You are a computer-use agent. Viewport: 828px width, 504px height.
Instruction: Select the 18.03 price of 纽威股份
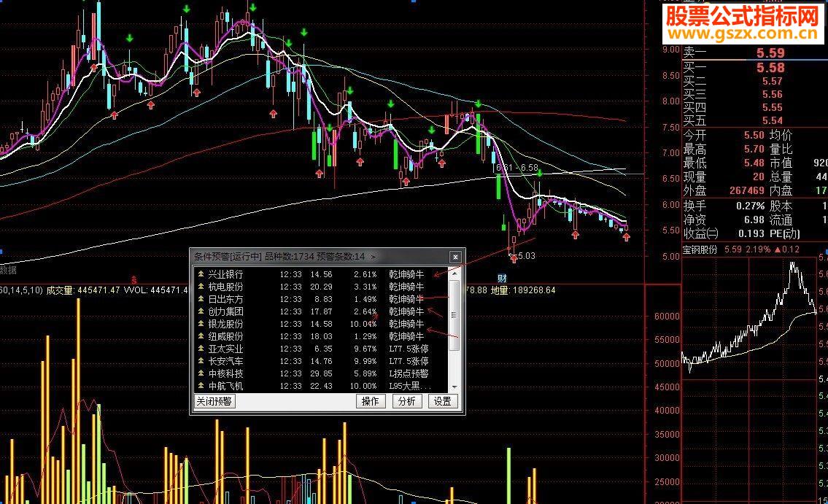point(321,336)
